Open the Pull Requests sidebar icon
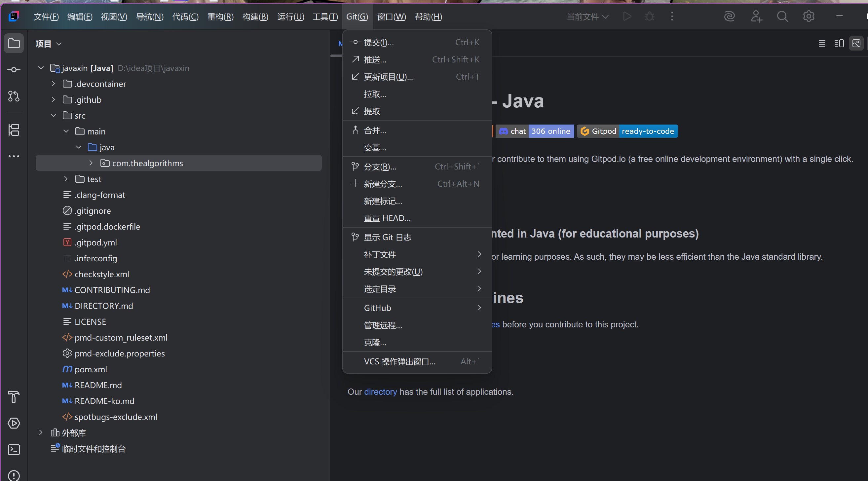Screen dimensions: 868x481 tap(14, 96)
